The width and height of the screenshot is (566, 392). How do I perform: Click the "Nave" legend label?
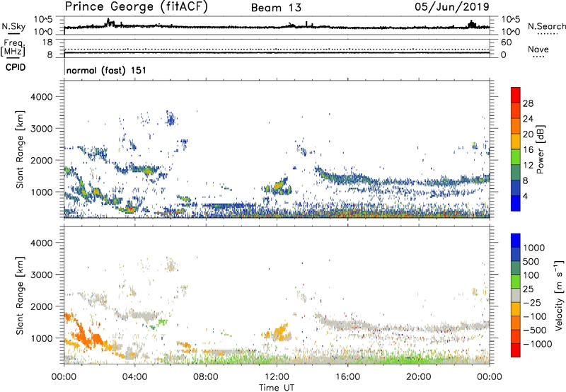pyautogui.click(x=538, y=49)
